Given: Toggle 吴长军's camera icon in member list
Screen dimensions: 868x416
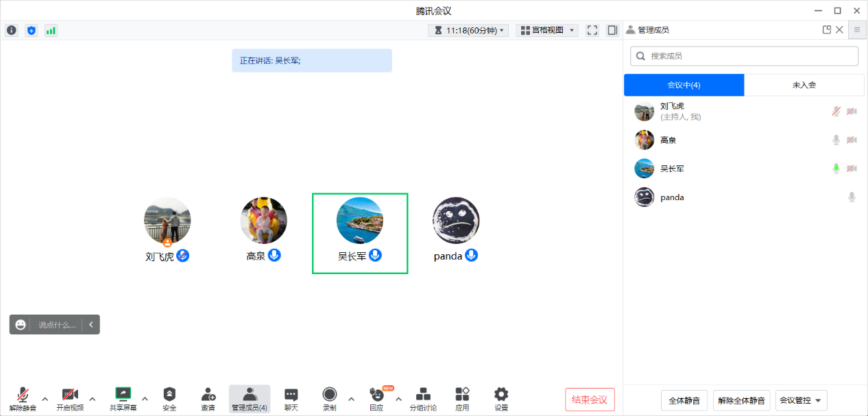Looking at the screenshot, I should click(852, 169).
